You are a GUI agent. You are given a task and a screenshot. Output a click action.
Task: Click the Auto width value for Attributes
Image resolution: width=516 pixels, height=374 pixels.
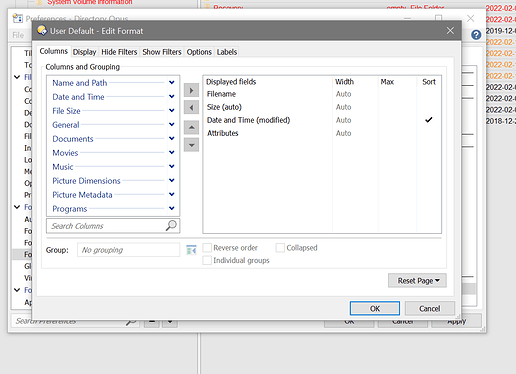(x=343, y=133)
